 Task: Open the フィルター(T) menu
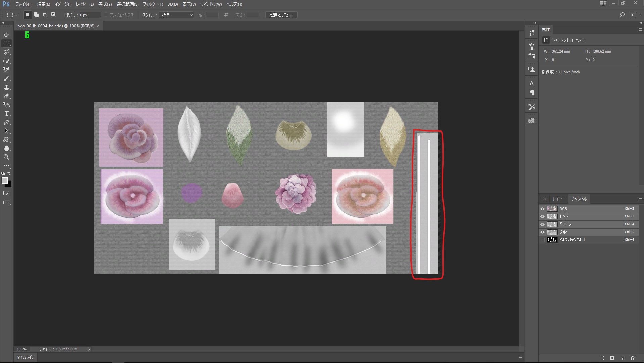coord(152,4)
